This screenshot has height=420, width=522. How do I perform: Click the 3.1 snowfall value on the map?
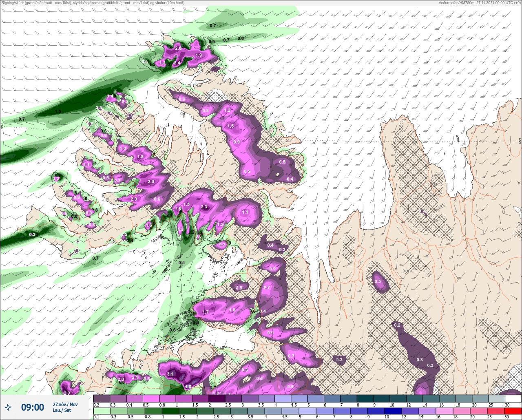(170, 374)
